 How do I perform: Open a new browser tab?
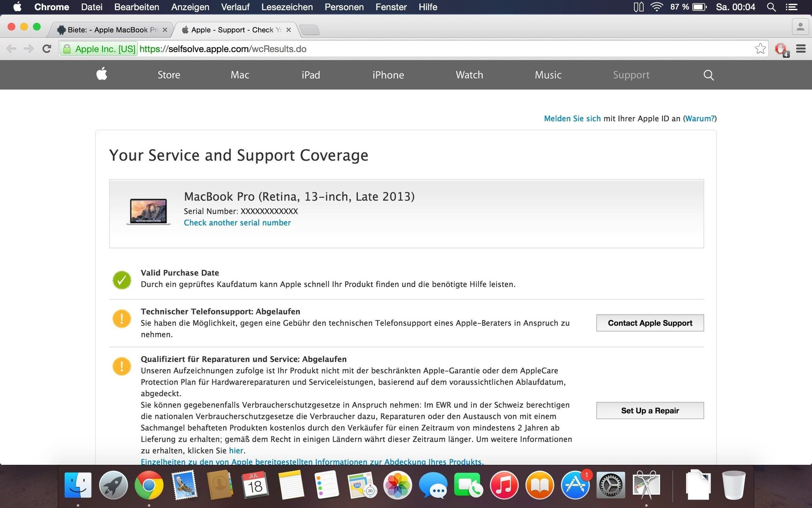309,30
